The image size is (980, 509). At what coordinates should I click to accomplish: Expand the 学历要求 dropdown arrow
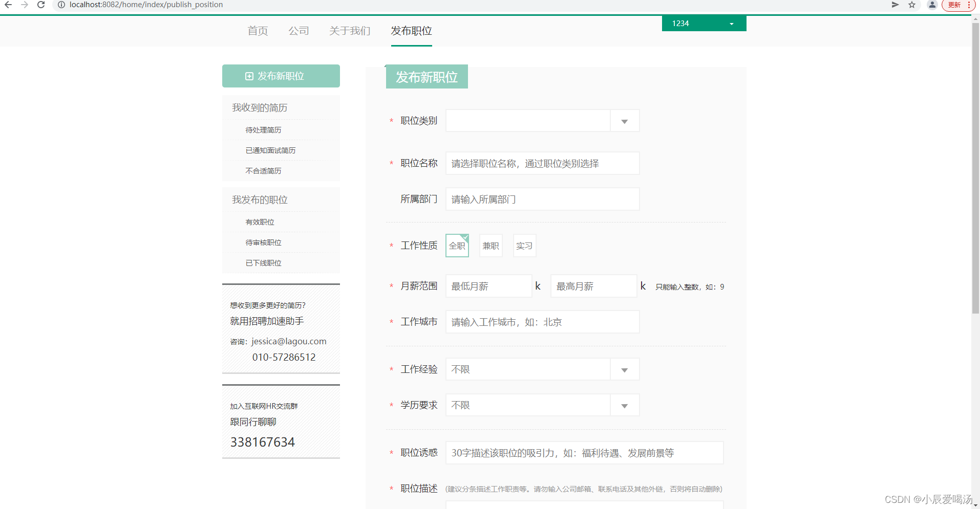pyautogui.click(x=625, y=406)
